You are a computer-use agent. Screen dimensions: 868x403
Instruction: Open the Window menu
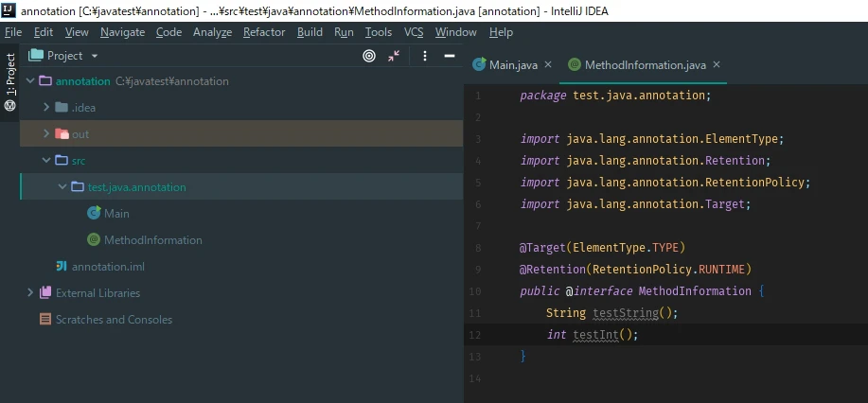pos(455,33)
